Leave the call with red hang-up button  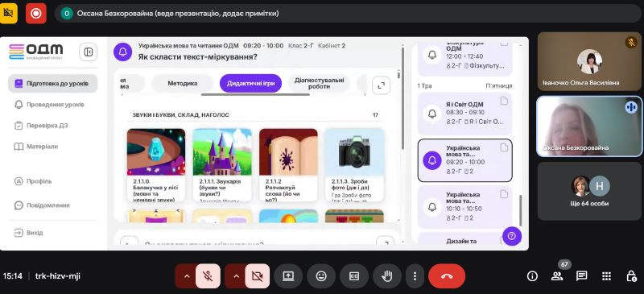(x=447, y=276)
